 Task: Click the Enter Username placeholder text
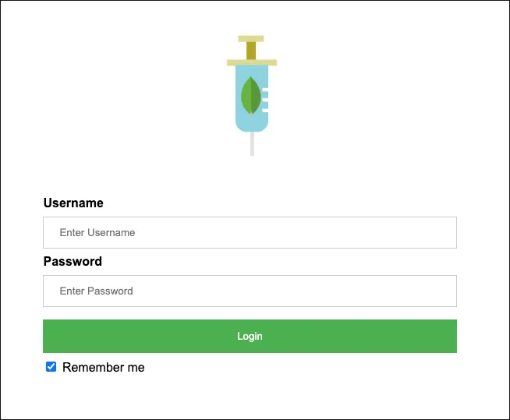point(97,232)
